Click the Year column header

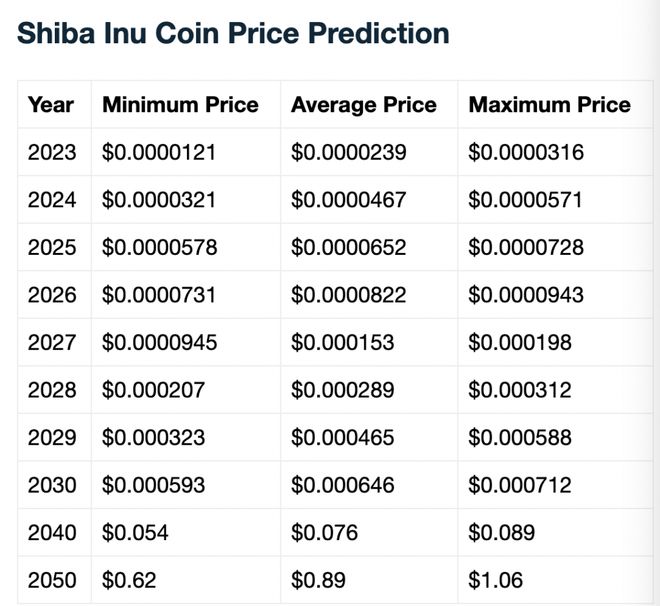point(51,105)
